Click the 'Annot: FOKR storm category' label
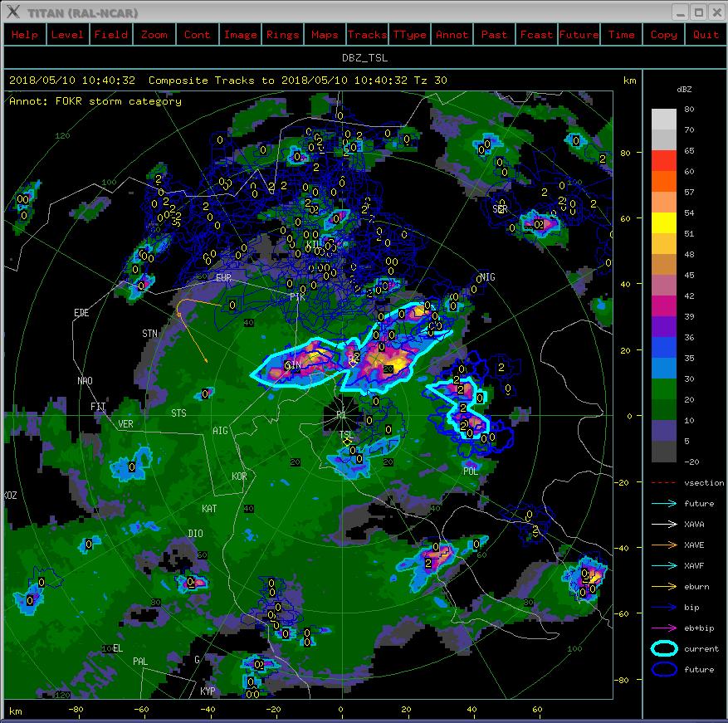This screenshot has height=723, width=728. coord(95,101)
